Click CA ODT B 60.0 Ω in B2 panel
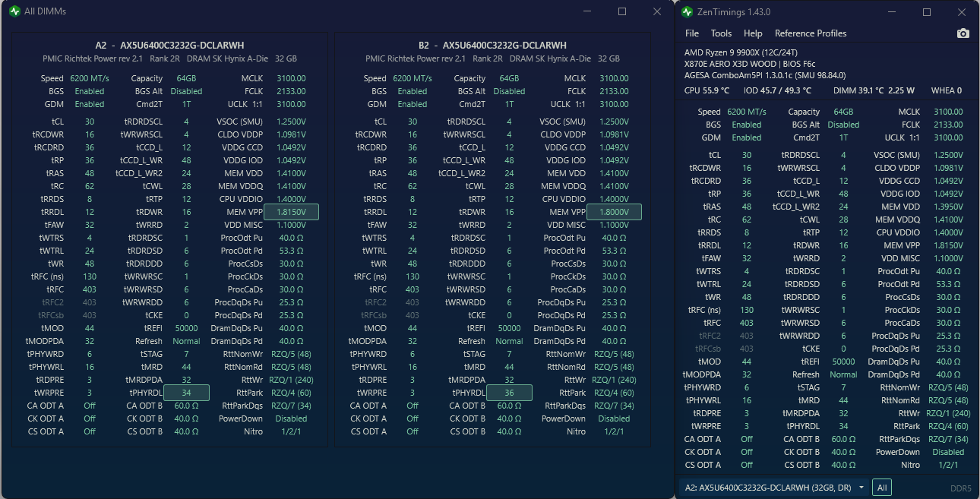980x499 pixels. [509, 406]
